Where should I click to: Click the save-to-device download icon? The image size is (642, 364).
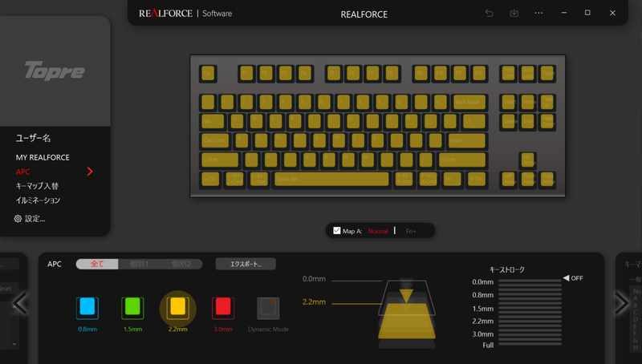[x=514, y=13]
